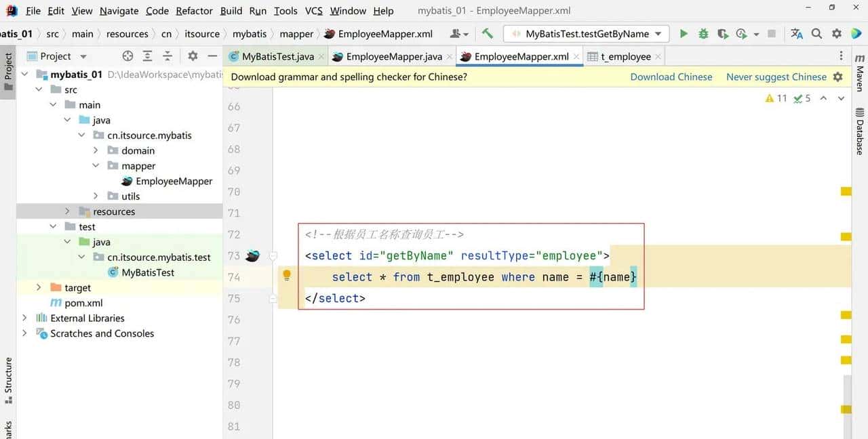Click the Download Chinese link
The image size is (868, 439).
point(671,77)
